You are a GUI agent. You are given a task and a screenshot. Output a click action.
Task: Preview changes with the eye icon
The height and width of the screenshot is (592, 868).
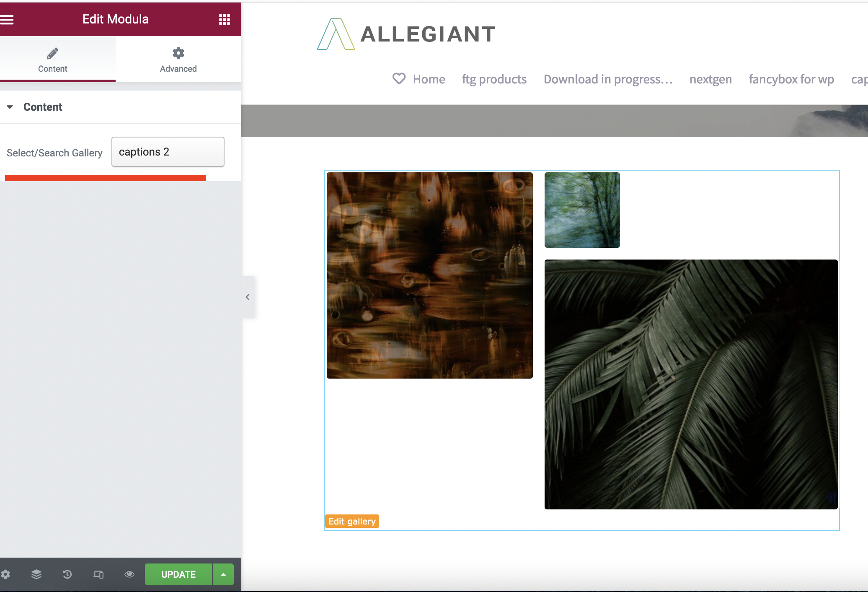pos(129,574)
